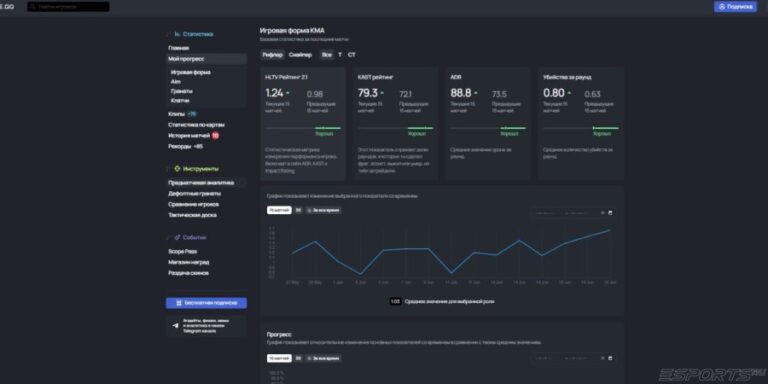Click the 0.80 kills per round value
This screenshot has width=768, height=384.
(553, 93)
